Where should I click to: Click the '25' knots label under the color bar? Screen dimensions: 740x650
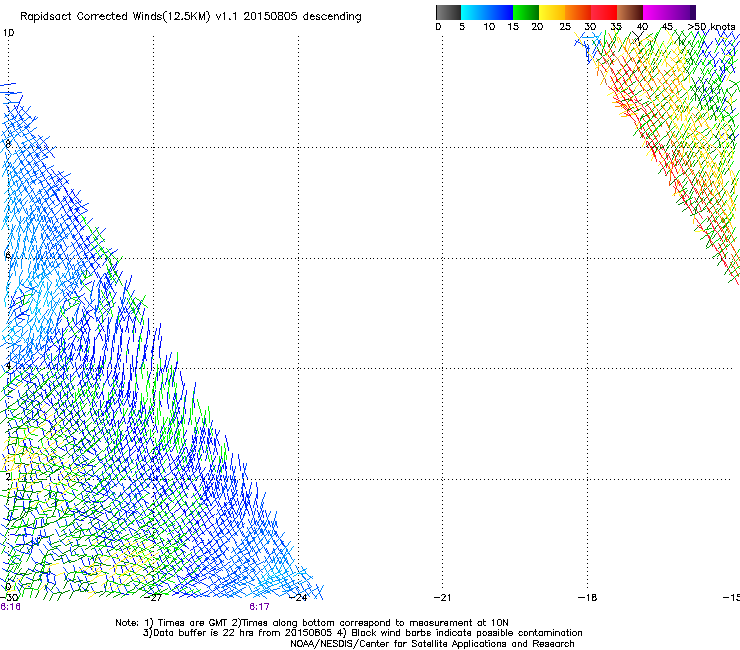565,27
